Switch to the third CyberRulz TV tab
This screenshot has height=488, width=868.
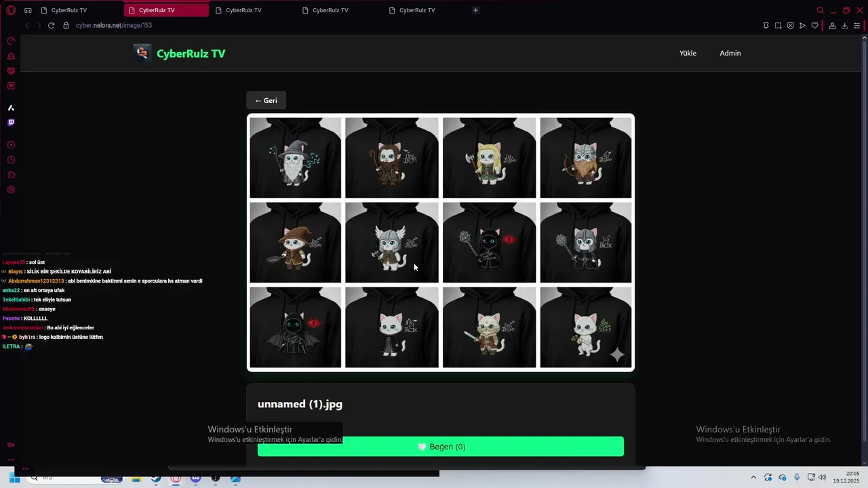tap(253, 10)
